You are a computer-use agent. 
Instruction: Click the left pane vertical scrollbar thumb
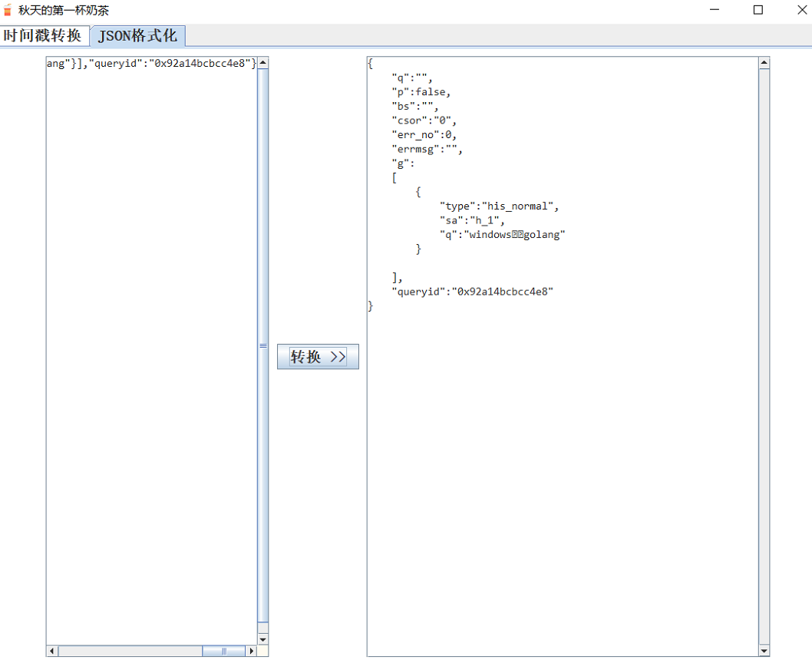click(263, 345)
